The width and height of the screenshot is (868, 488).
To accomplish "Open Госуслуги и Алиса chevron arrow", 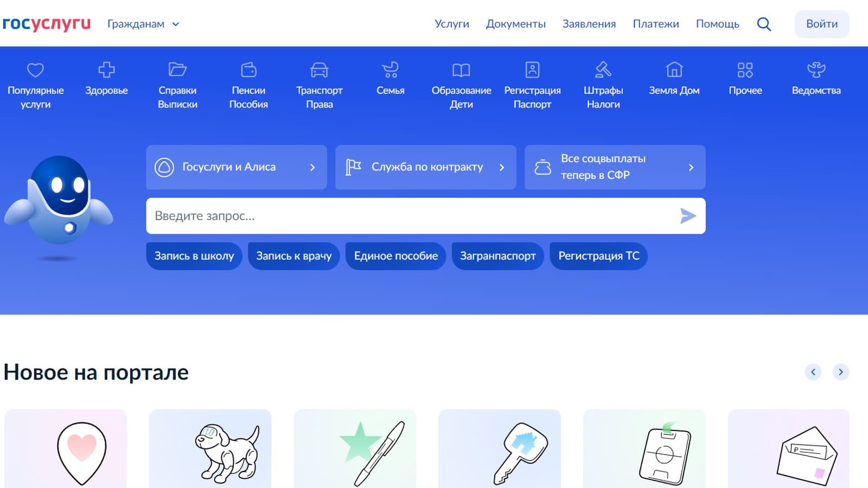I will [312, 168].
